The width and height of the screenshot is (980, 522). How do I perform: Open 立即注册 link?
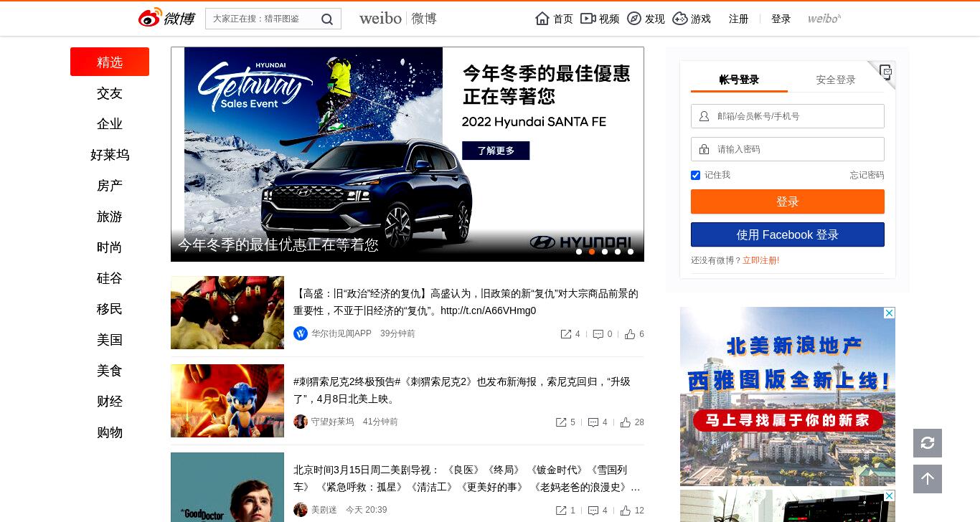pos(761,260)
